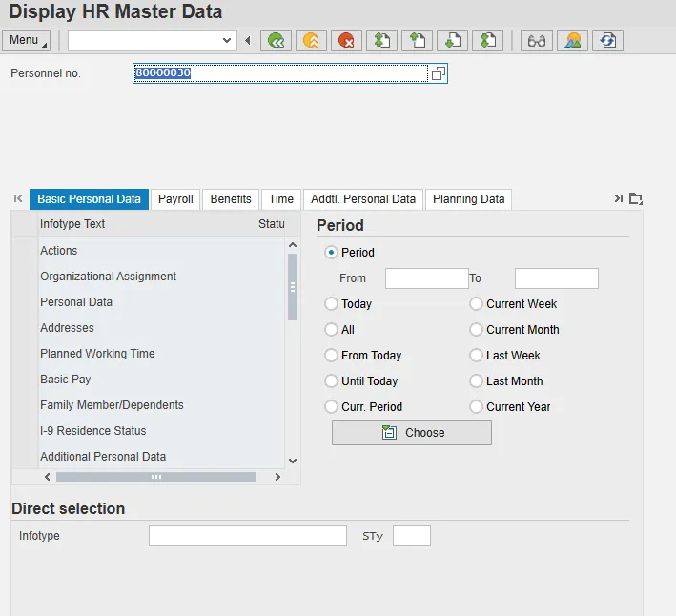Click the orange Exit icon in toolbar

[311, 40]
